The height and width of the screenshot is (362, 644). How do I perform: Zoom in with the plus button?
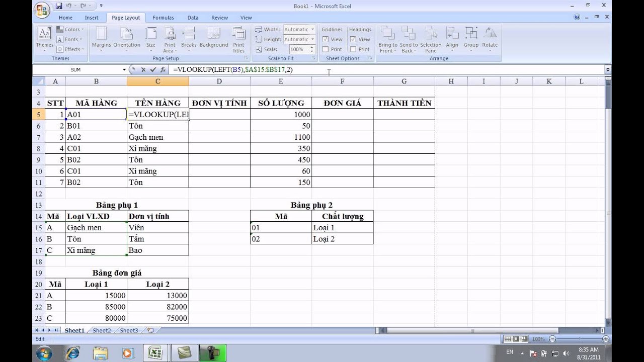(607, 339)
